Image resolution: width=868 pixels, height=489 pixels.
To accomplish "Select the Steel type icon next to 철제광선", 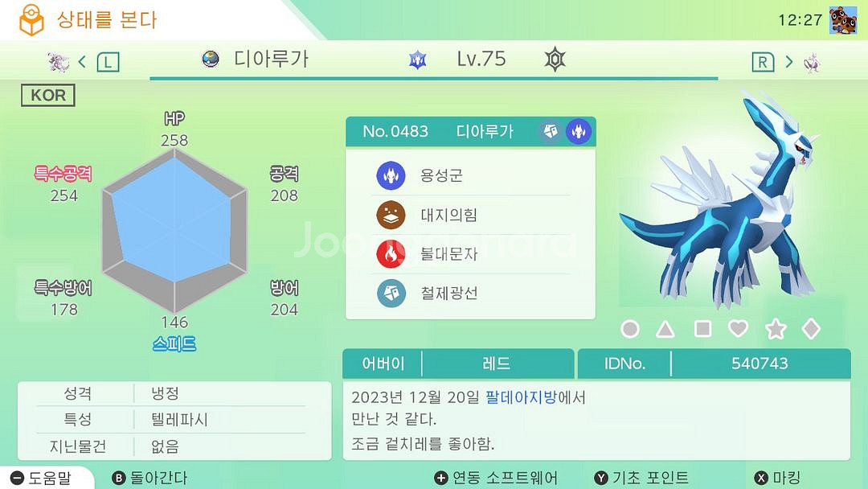I will tap(391, 294).
